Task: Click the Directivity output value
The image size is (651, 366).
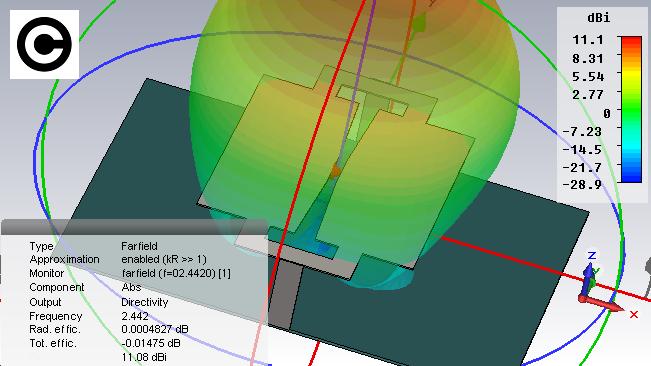Action: (x=144, y=302)
